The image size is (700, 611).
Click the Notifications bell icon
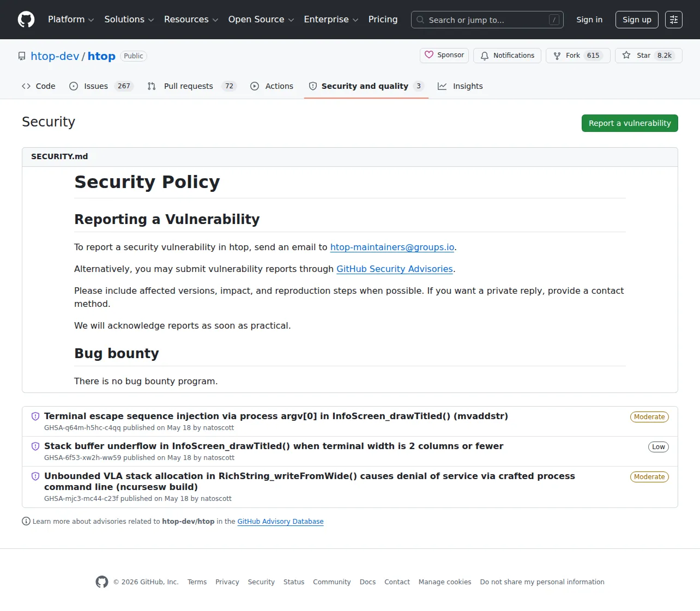point(485,56)
